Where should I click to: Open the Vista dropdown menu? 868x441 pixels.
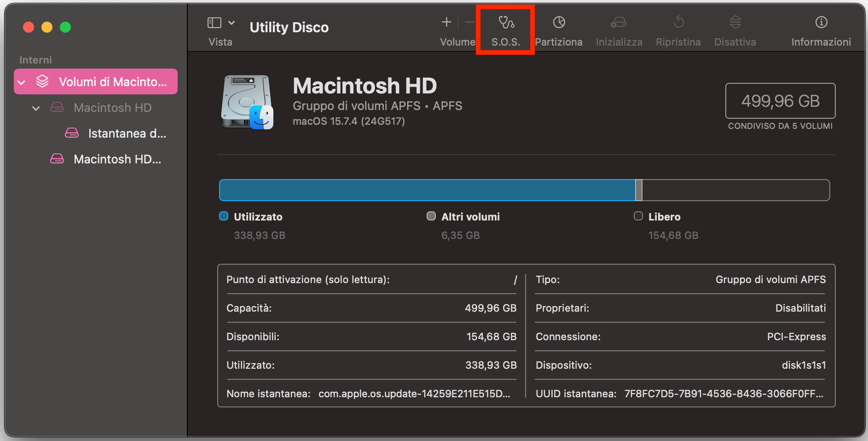(232, 22)
